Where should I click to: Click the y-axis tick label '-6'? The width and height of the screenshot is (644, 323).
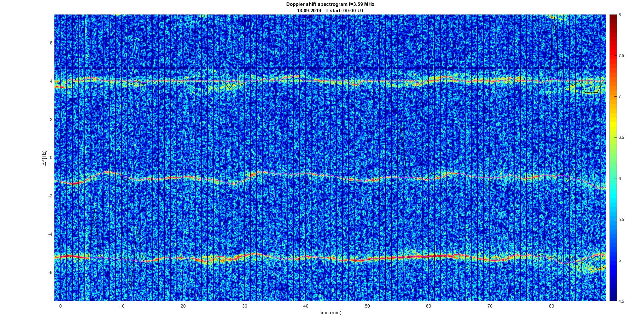pos(50,272)
